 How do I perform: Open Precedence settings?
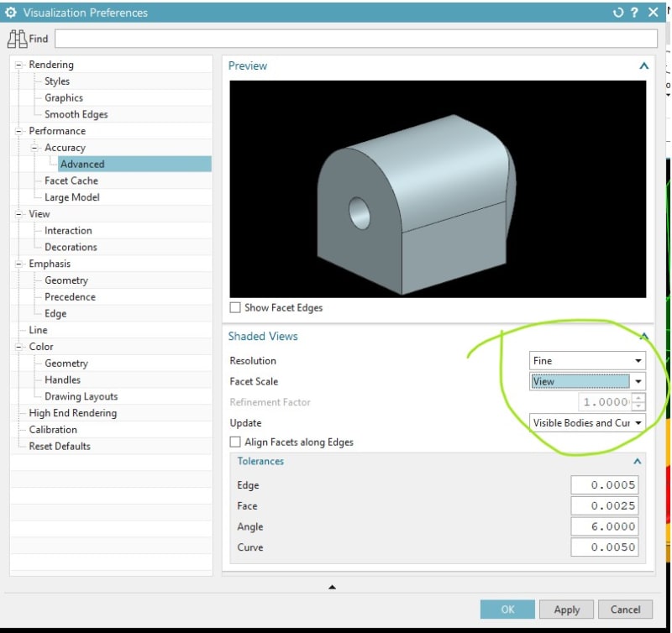(x=70, y=297)
